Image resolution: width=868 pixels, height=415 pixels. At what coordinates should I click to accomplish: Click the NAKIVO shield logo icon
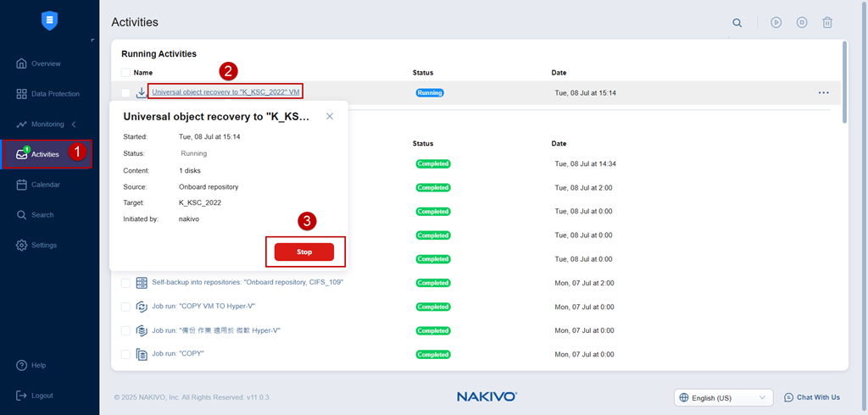tap(49, 21)
